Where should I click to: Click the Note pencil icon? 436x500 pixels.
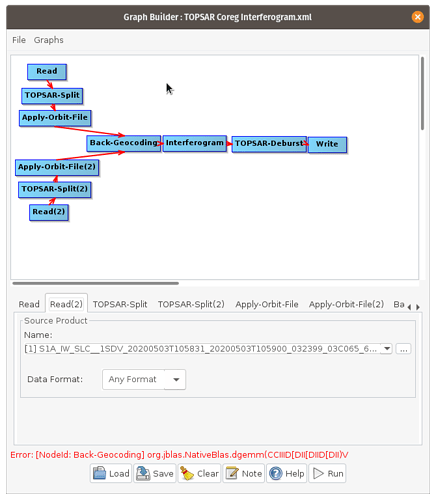pos(232,473)
